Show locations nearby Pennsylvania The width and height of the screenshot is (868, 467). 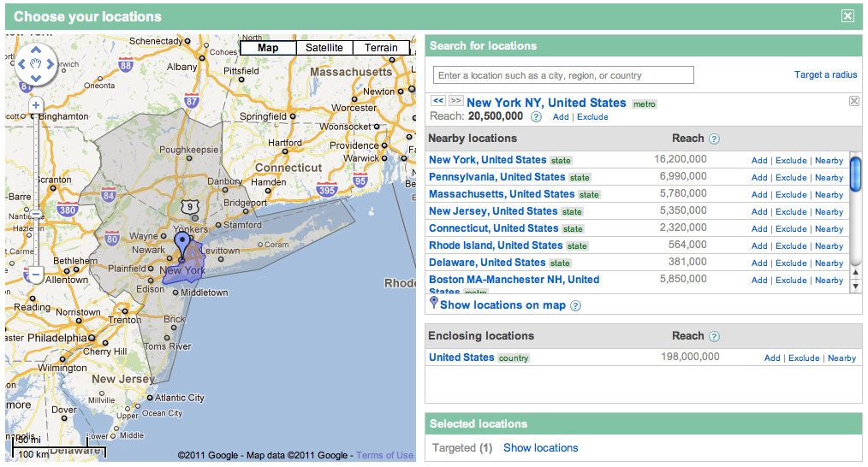point(829,178)
